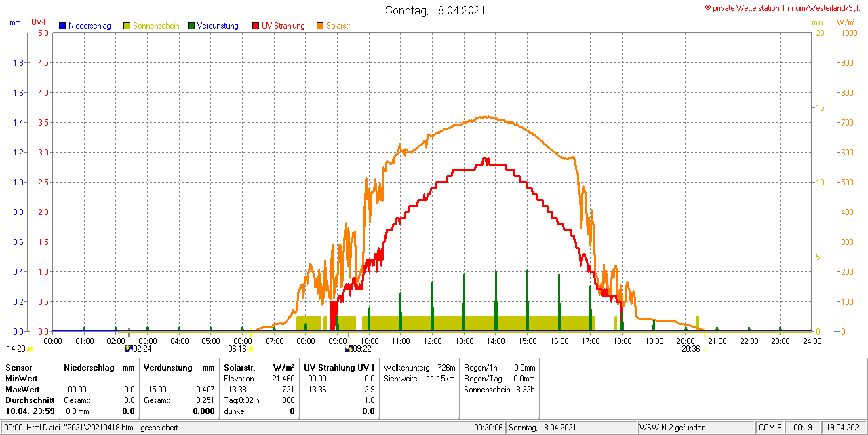Click the 00:19 status bar timer
The width and height of the screenshot is (868, 435).
[x=803, y=428]
